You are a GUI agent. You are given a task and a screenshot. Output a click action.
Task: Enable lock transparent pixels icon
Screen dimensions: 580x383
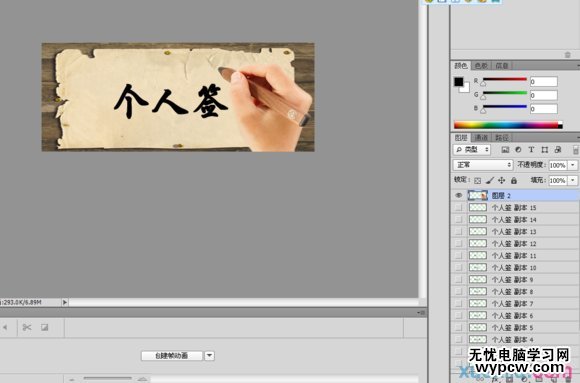(x=478, y=181)
